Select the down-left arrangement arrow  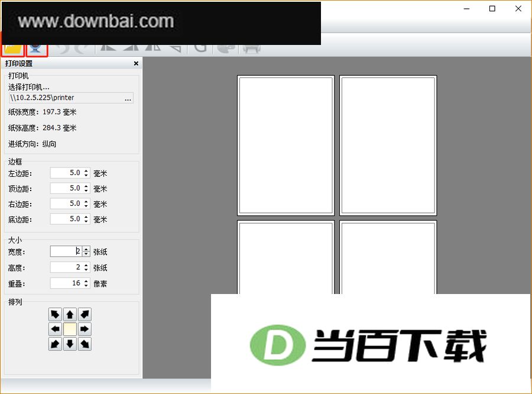coord(55,344)
